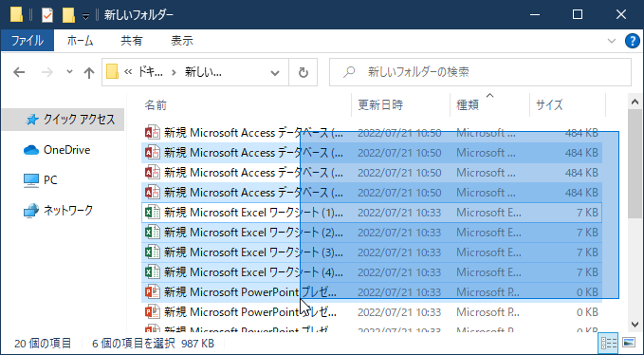Open the recent locations dropdown
This screenshot has width=644, height=355.
(69, 72)
